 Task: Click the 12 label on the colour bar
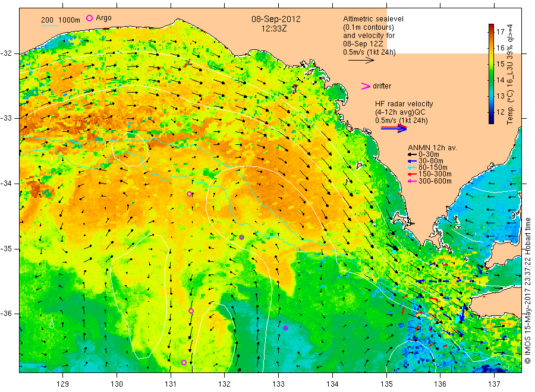pos(500,112)
